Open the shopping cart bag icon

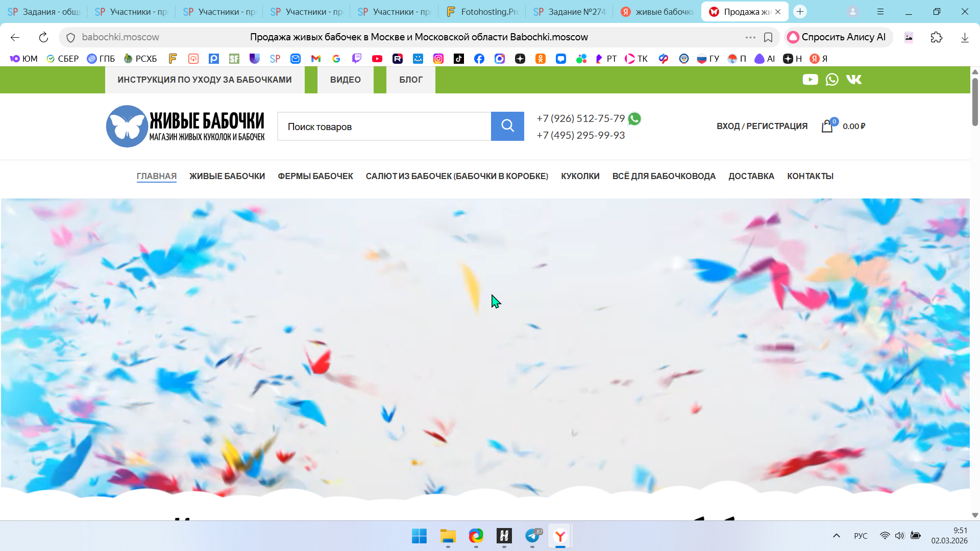[827, 126]
